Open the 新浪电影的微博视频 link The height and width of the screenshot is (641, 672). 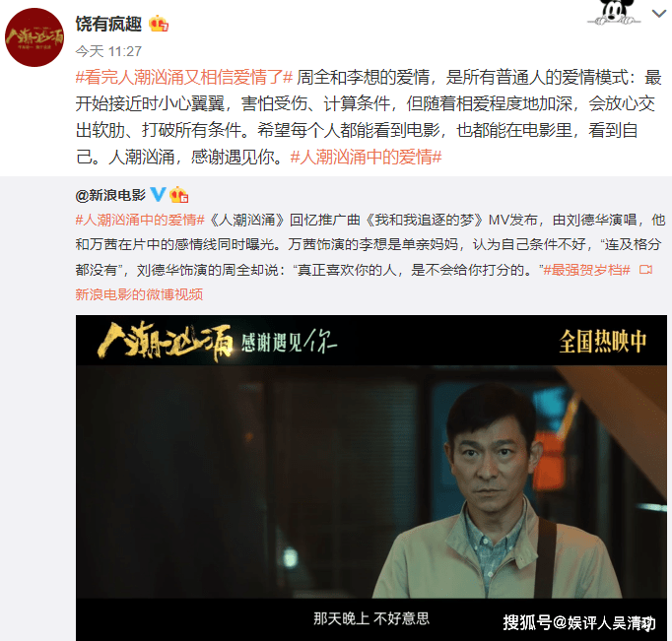139,294
